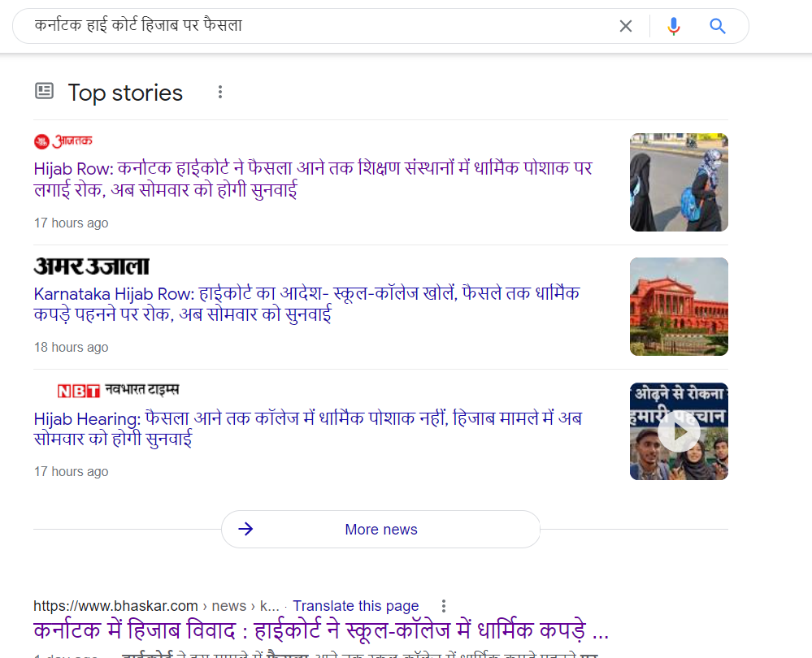The image size is (812, 658).
Task: Open Top stories three-dot options menu
Action: 219,92
